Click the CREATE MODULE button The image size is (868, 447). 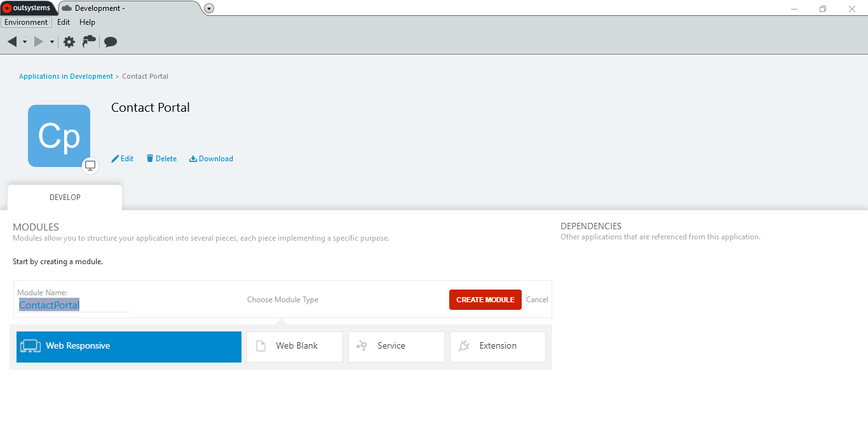point(485,300)
